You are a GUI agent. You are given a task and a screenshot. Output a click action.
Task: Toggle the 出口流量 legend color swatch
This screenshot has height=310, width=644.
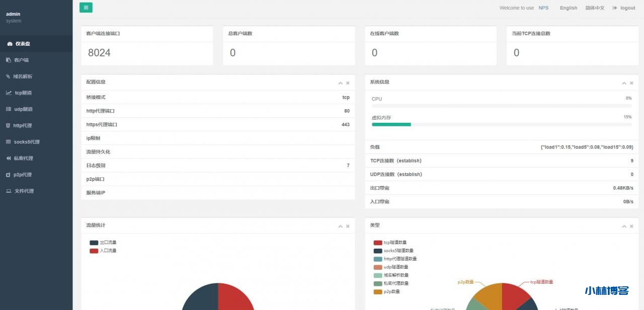point(94,243)
